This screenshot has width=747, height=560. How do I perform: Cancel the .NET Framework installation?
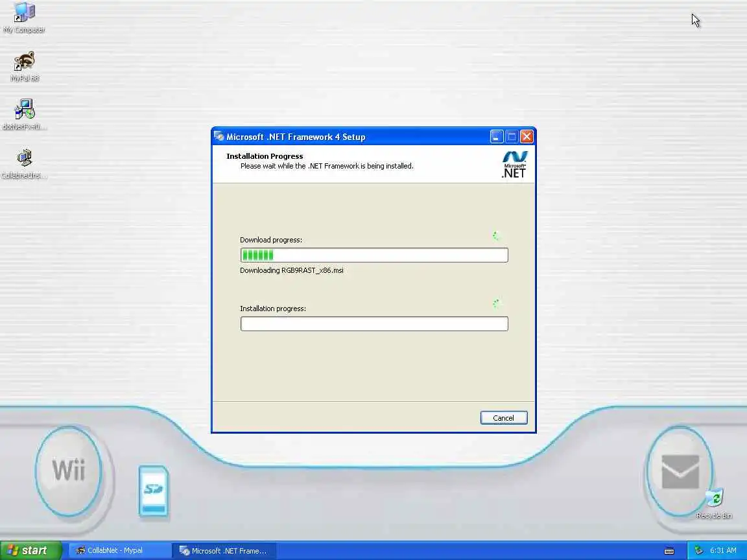(x=504, y=417)
